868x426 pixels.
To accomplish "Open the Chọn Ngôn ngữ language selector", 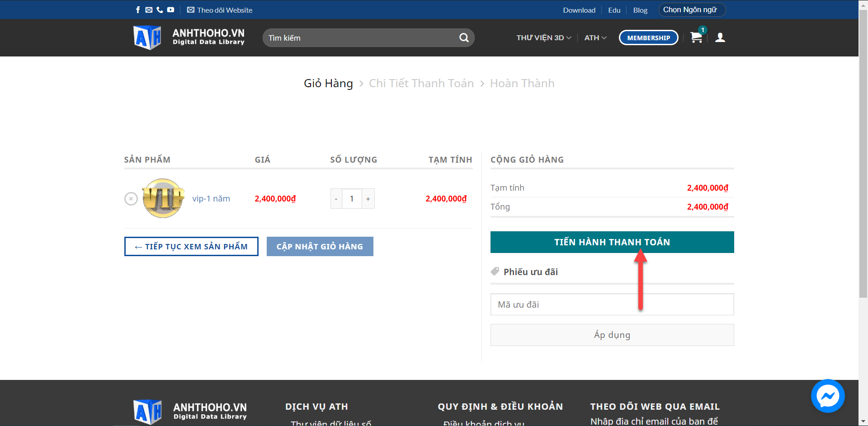I will pyautogui.click(x=692, y=10).
